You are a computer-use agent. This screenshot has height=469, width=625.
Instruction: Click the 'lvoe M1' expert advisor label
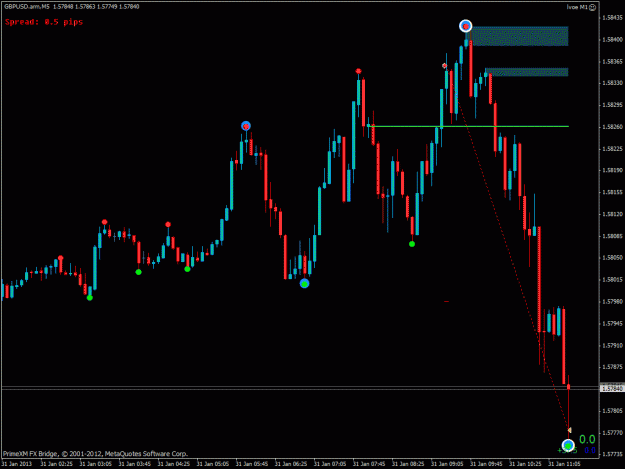[578, 7]
